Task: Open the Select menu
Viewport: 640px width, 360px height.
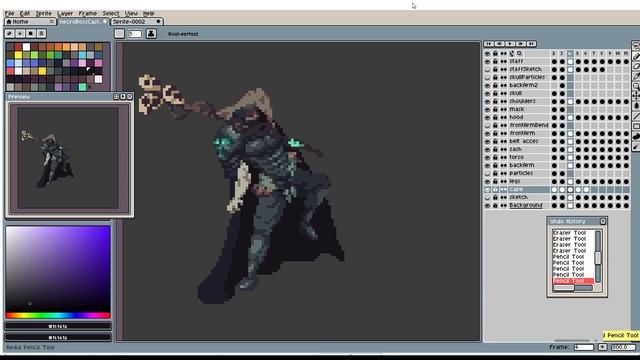Action: click(111, 13)
